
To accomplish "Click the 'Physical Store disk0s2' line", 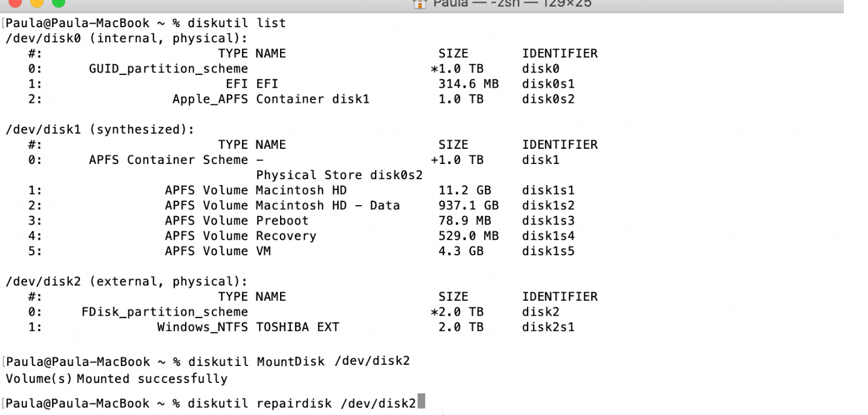I will tap(339, 175).
